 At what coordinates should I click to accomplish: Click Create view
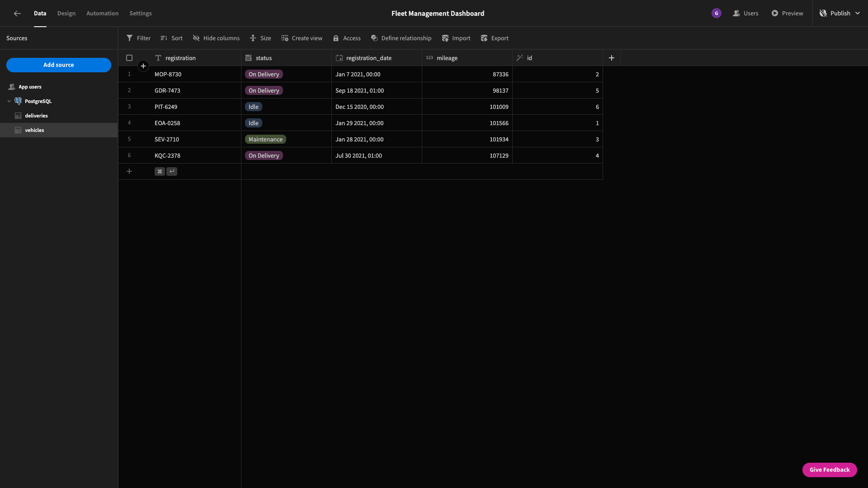[302, 38]
